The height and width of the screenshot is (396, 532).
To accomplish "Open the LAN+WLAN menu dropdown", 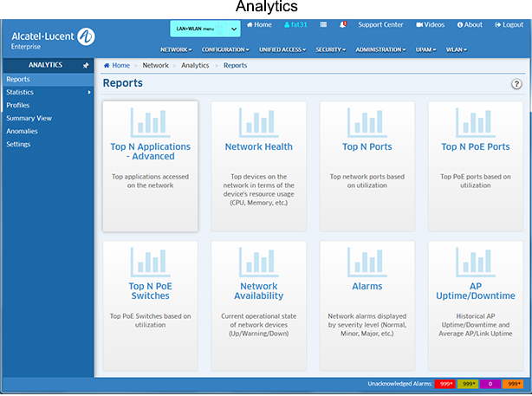I will 204,29.
